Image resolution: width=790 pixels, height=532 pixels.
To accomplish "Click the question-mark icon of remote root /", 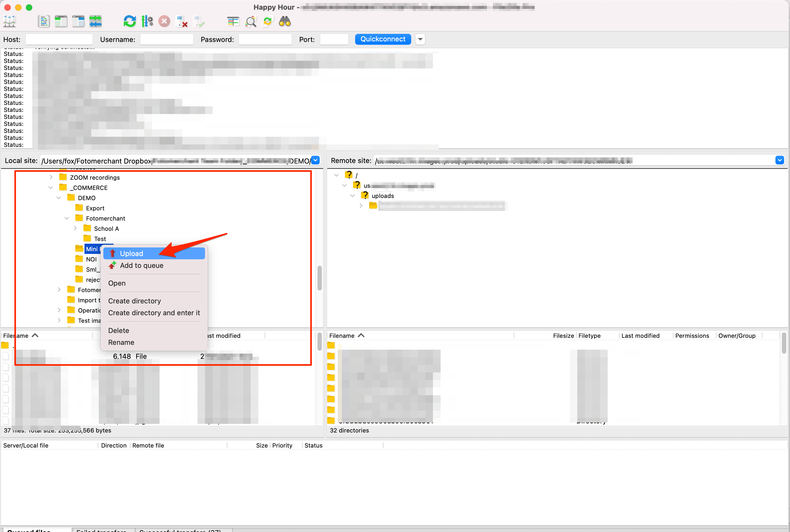I will tap(348, 175).
